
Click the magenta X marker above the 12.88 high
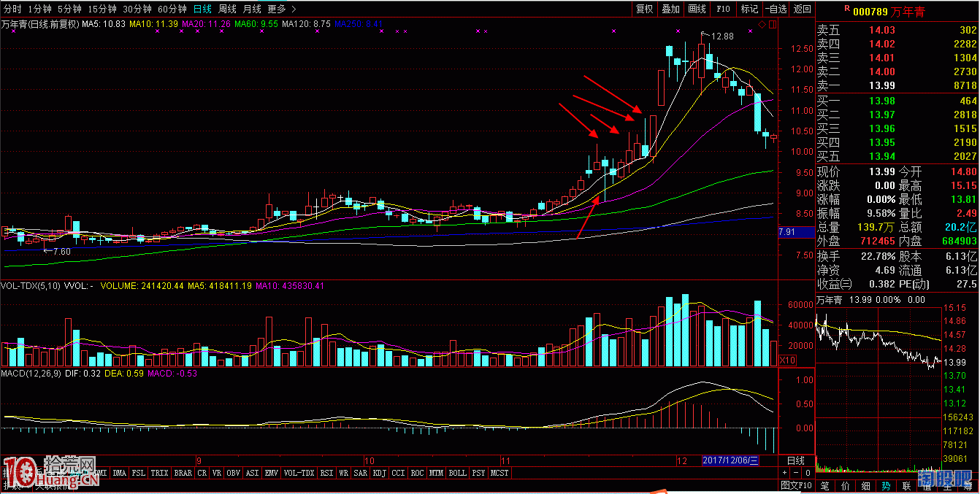679,31
